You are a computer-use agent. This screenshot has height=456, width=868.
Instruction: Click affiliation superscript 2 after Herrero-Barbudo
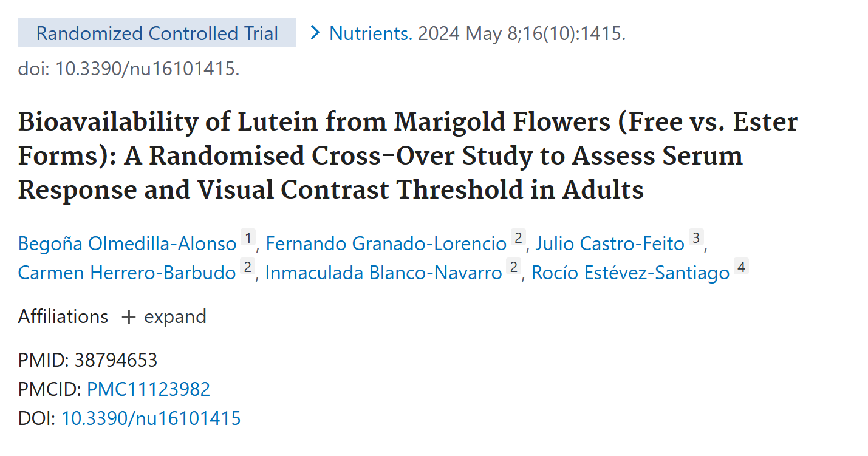247,267
